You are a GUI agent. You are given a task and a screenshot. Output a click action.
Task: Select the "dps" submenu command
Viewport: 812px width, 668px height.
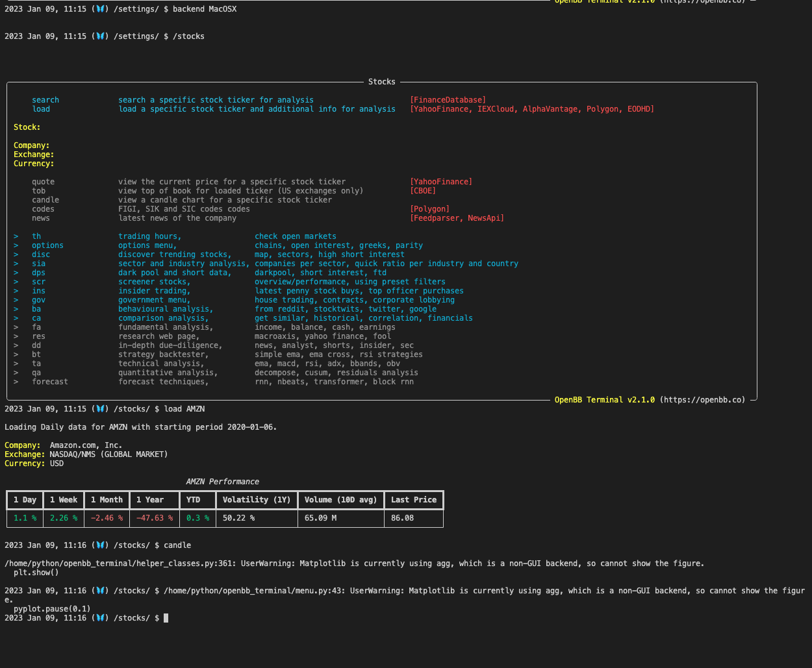[38, 273]
